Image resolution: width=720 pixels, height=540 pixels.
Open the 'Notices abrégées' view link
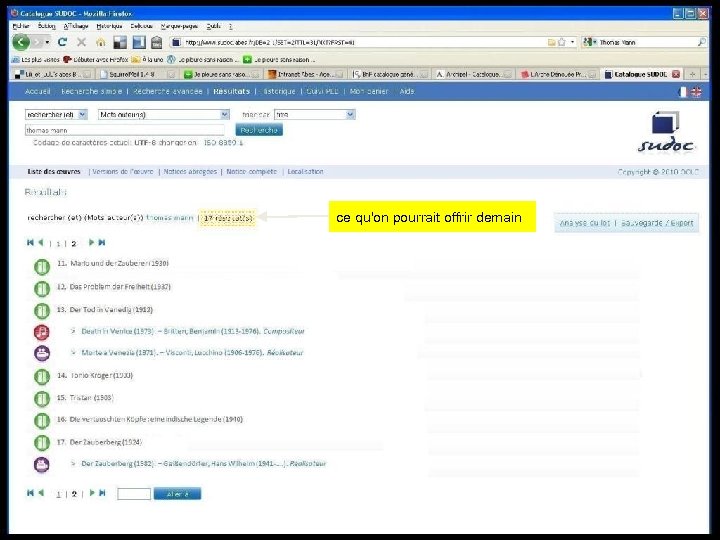click(190, 172)
